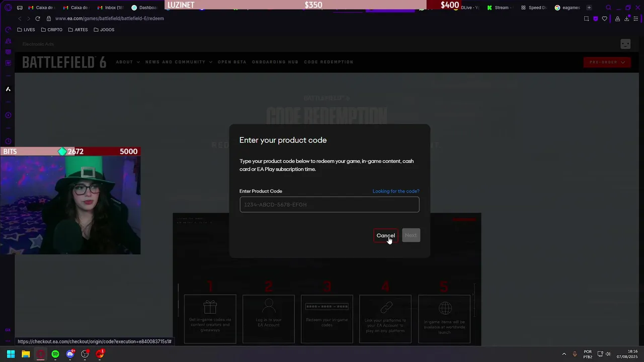The image size is (644, 362).
Task: Click the Battlefield 6 logo
Action: [x=64, y=62]
